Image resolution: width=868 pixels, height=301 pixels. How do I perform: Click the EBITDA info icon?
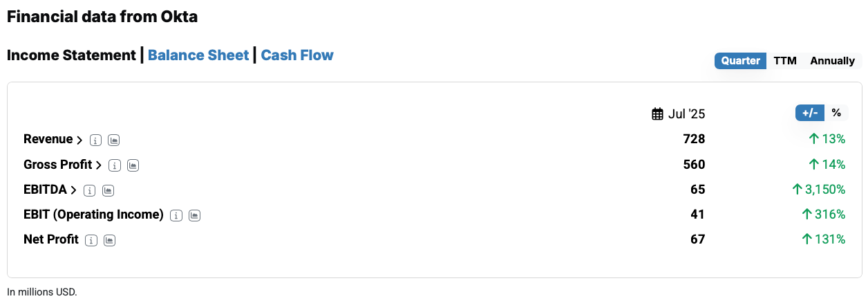click(90, 190)
